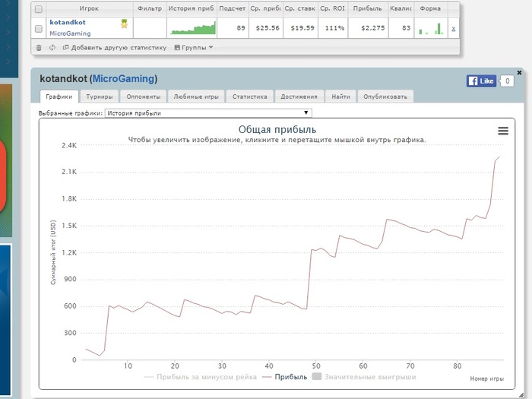Sort by the Подсчет column header

pyautogui.click(x=233, y=8)
